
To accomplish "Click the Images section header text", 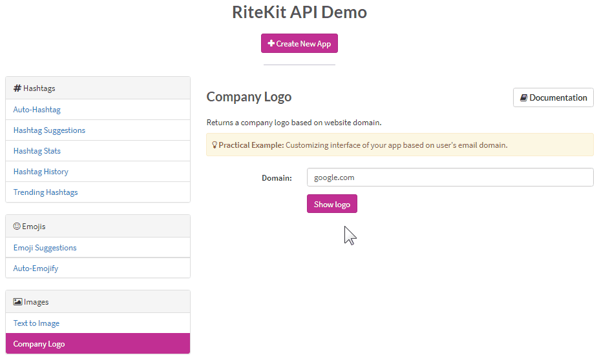I will coord(36,302).
